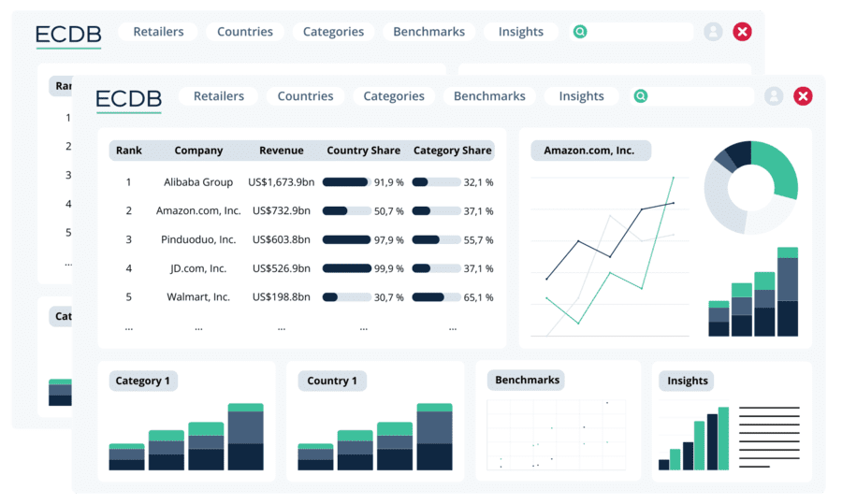The height and width of the screenshot is (504, 842).
Task: Click revenue value US$732.9bn
Action: pos(281,211)
